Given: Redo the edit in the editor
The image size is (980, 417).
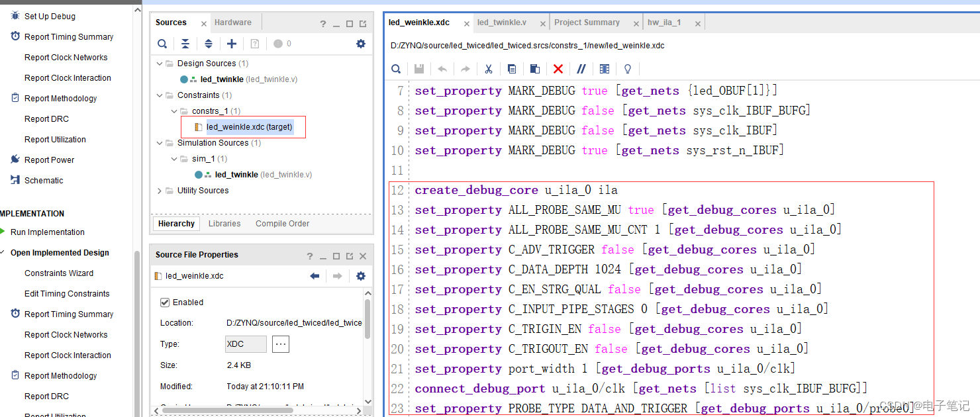Looking at the screenshot, I should pyautogui.click(x=465, y=69).
